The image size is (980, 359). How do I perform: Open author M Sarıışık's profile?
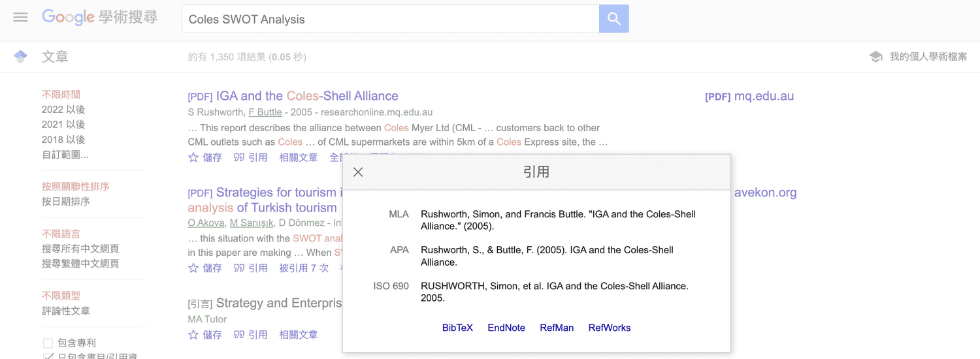click(253, 223)
